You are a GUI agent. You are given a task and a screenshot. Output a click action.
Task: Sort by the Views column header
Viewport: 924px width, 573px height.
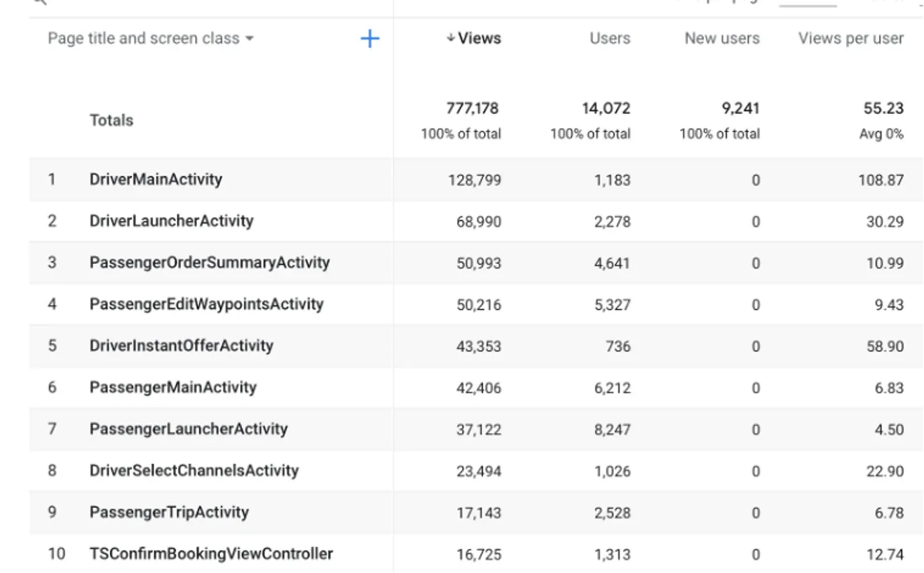(474, 39)
